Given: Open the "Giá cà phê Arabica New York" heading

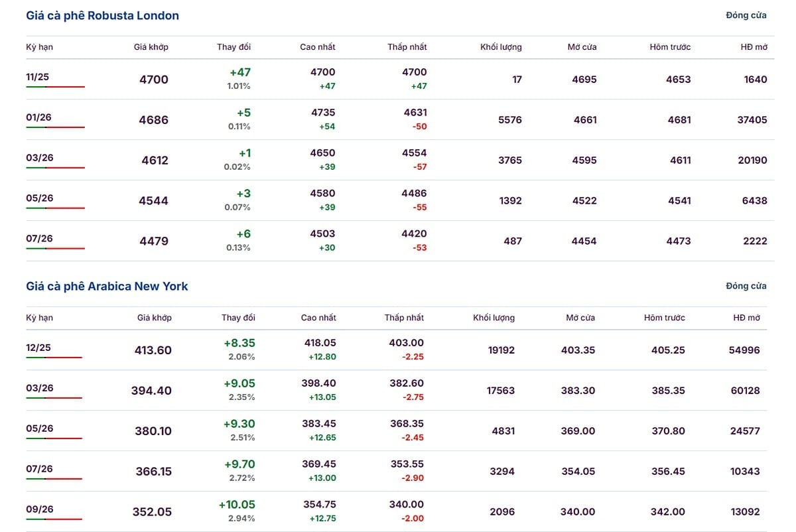Looking at the screenshot, I should (x=107, y=286).
